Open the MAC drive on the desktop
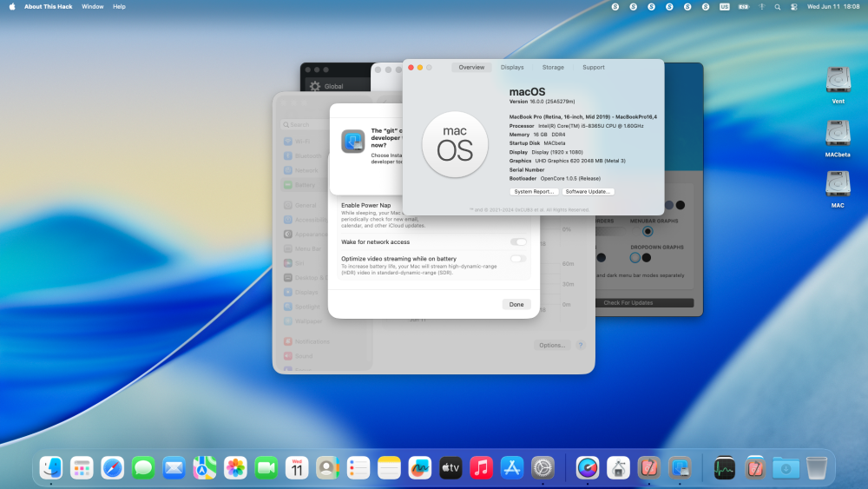 (x=838, y=189)
